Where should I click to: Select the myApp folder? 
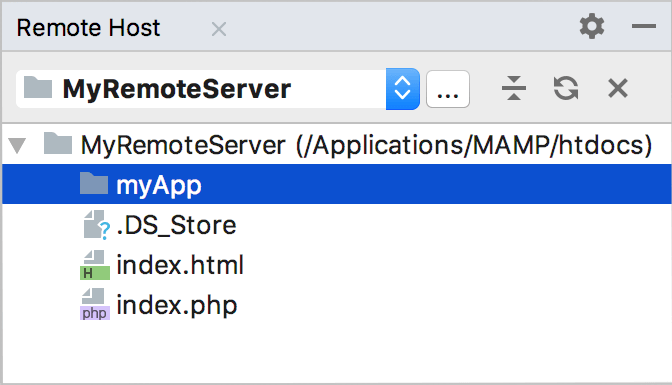337,184
